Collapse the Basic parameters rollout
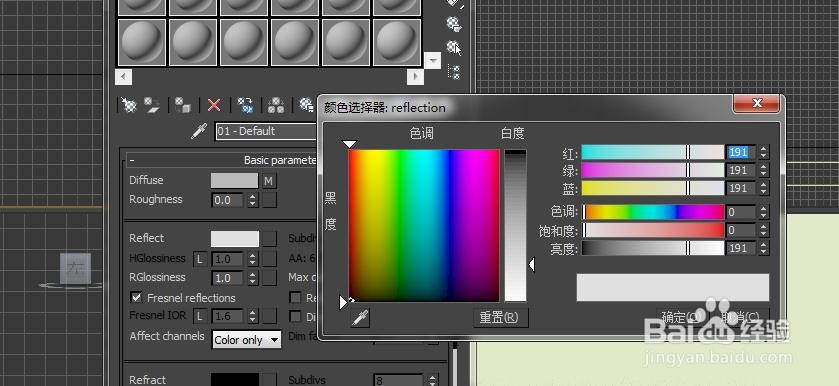This screenshot has width=839, height=386. 132,160
